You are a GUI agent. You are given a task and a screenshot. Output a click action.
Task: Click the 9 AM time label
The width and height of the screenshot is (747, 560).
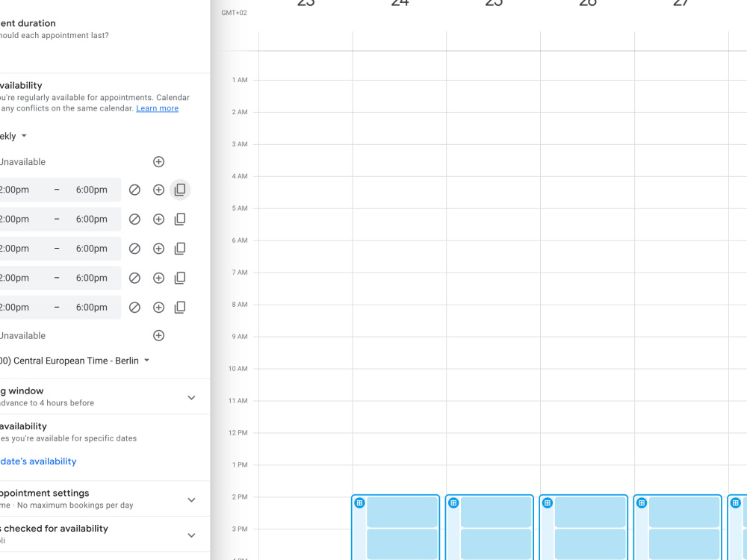click(x=240, y=337)
